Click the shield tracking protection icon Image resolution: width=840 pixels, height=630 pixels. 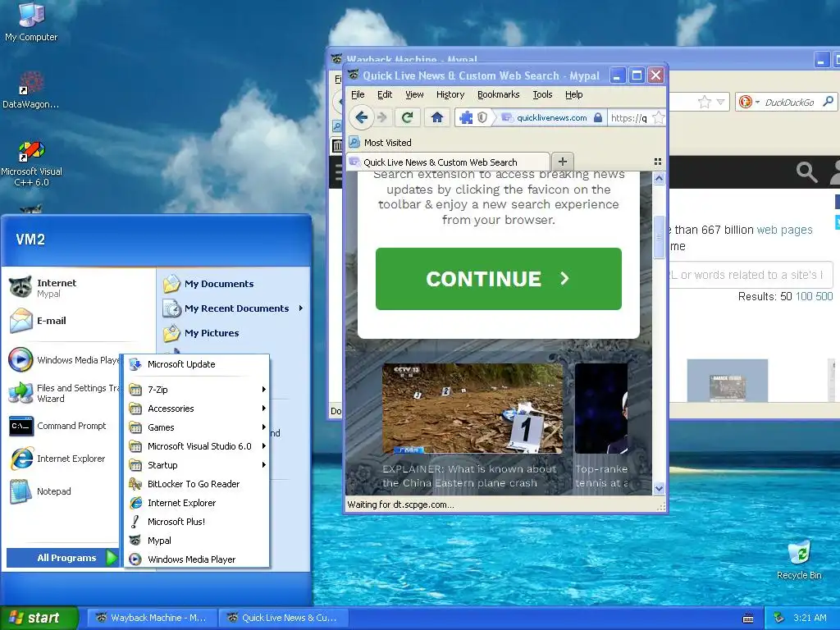click(x=482, y=117)
